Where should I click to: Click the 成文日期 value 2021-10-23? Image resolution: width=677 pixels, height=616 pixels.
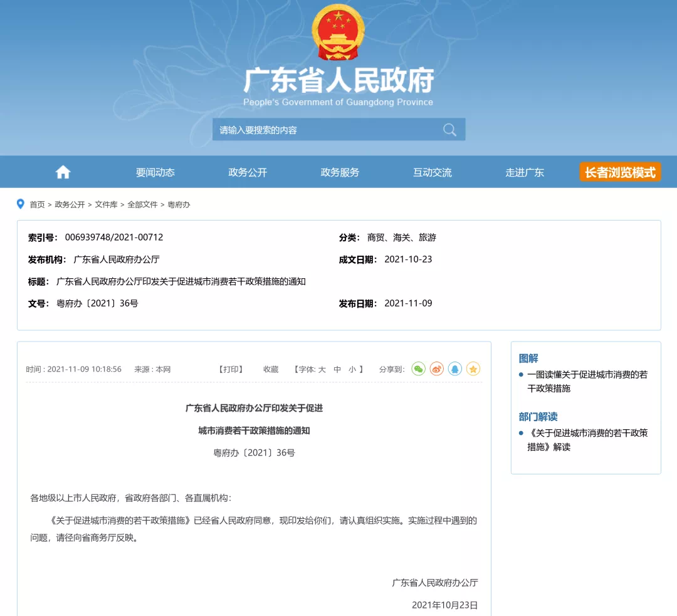tap(408, 259)
